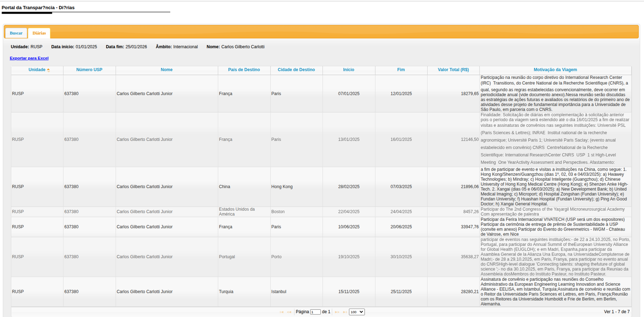
Task: Click the Exportar para Excel link
Action: (x=29, y=58)
